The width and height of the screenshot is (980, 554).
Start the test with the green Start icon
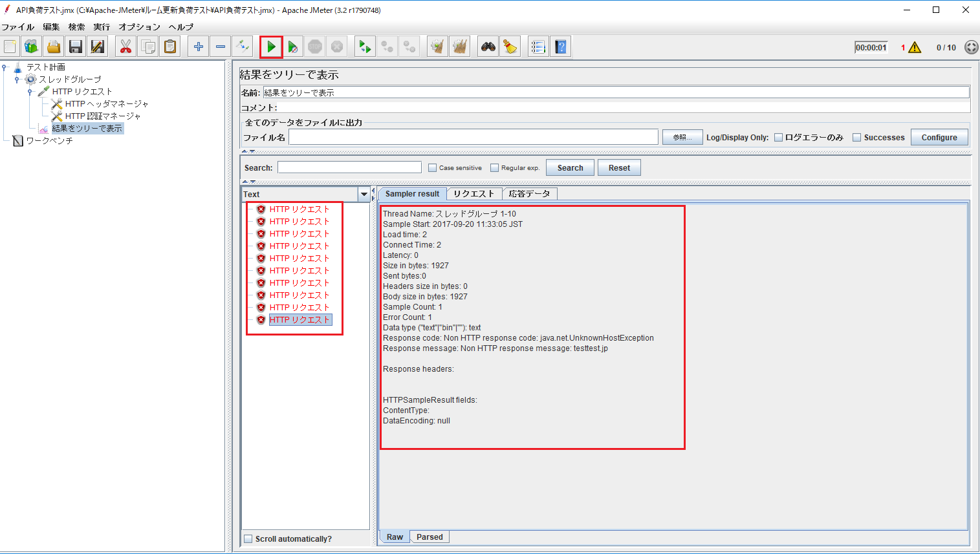click(x=271, y=46)
